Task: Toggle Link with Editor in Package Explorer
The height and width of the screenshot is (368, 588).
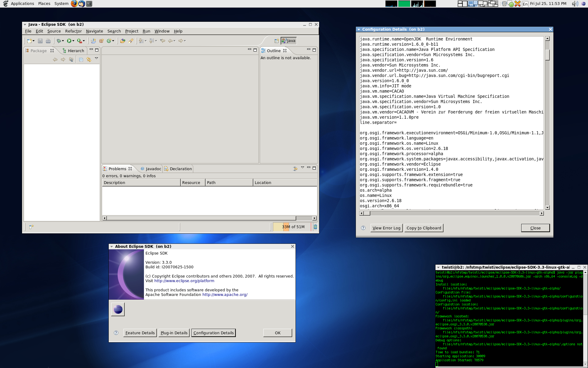Action: 89,59
